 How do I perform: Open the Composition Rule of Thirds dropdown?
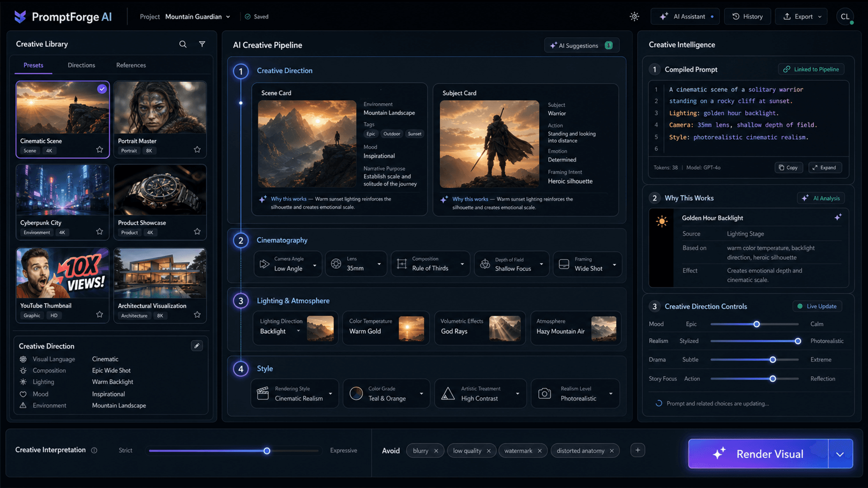430,264
